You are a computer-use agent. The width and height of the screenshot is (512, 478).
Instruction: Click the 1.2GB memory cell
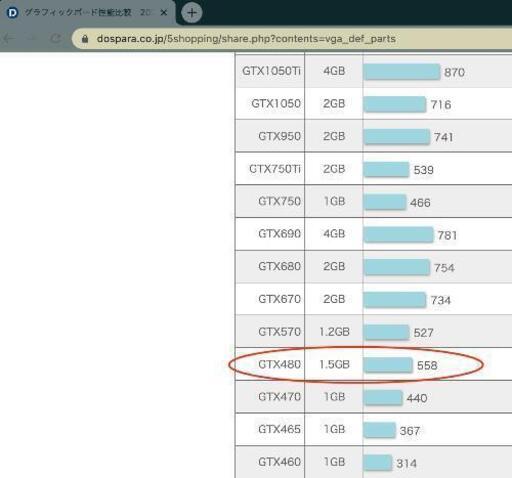pos(334,331)
